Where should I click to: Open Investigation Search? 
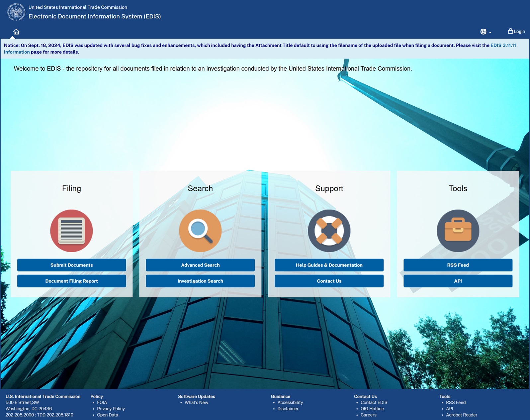tap(200, 281)
